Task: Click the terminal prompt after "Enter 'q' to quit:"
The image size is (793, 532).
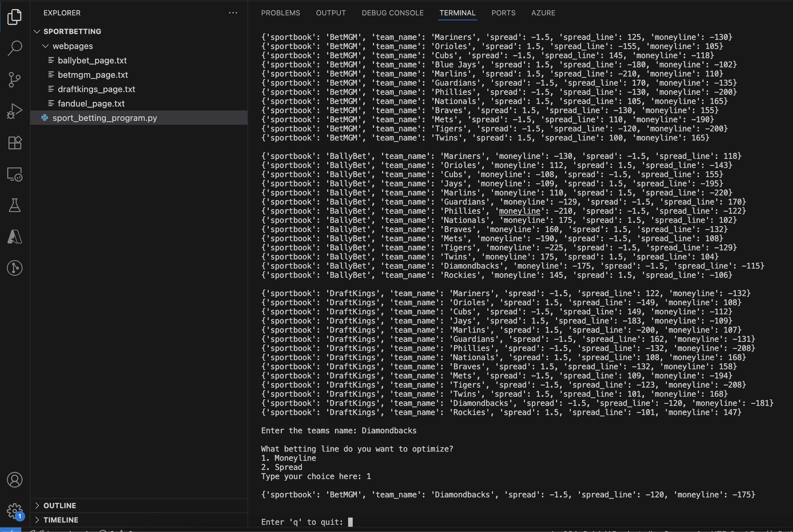Action: click(350, 522)
